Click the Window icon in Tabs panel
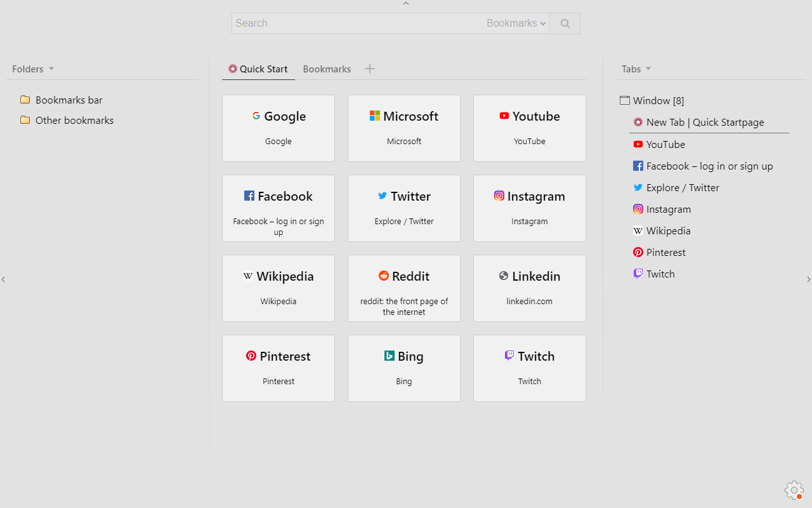Image resolution: width=812 pixels, height=508 pixels. (625, 100)
